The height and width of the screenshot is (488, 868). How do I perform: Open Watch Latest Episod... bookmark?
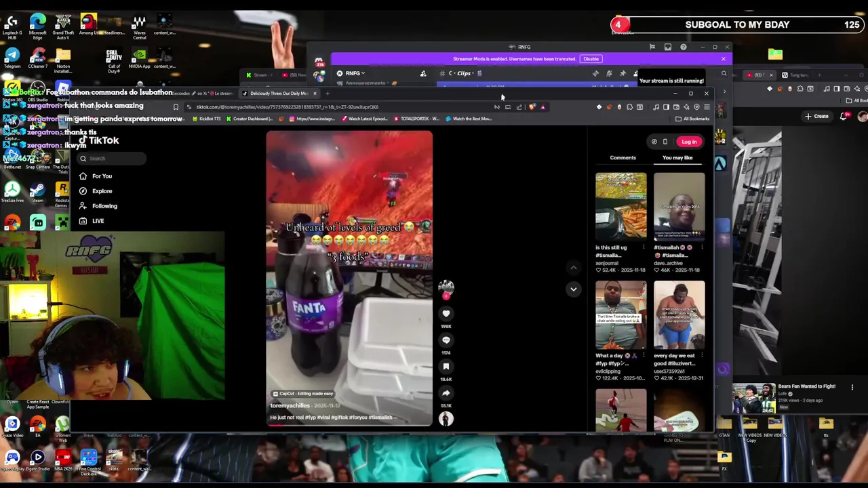[366, 119]
